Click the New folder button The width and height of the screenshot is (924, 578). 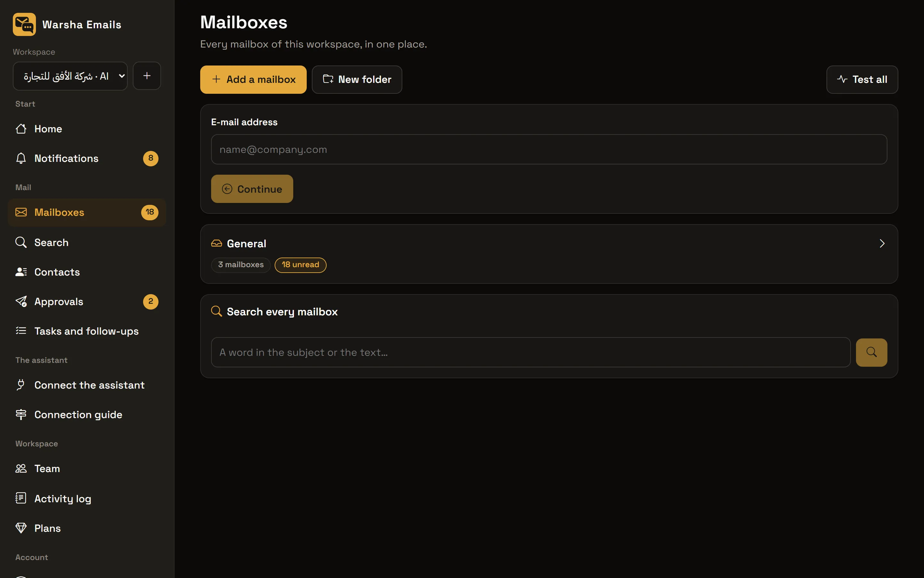(x=357, y=80)
